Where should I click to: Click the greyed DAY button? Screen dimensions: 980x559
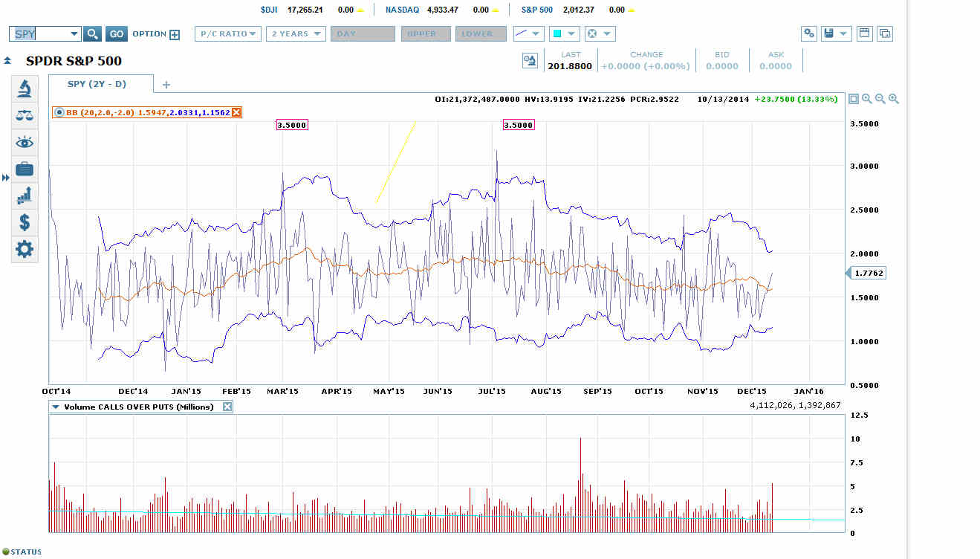pos(363,33)
